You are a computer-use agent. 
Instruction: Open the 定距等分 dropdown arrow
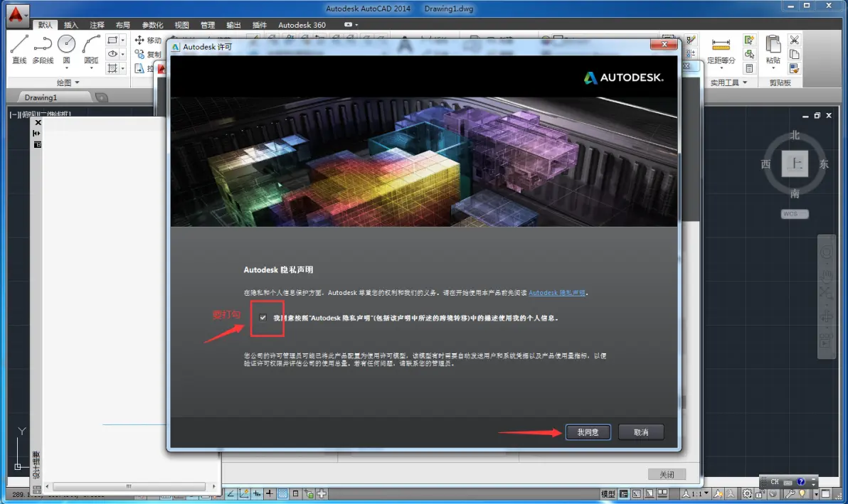click(721, 68)
